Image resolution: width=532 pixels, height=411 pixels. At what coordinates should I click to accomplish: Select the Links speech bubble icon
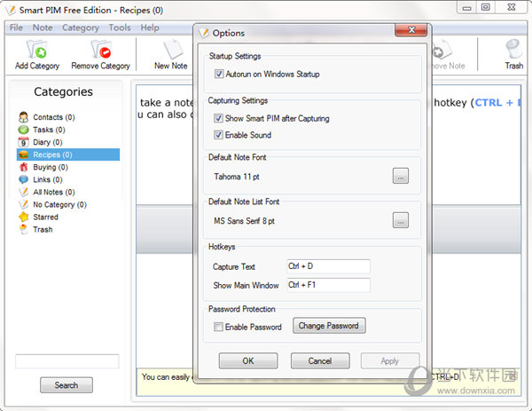point(23,179)
